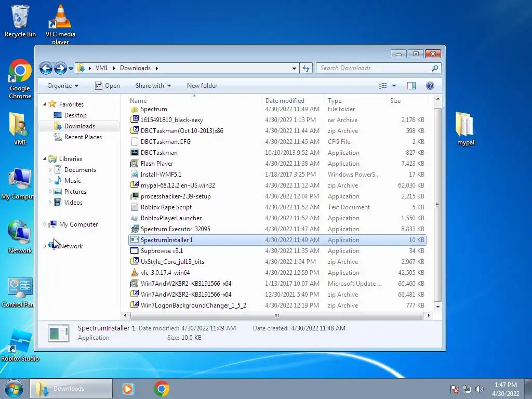
Task: Click VM1 in the address breadcrumb
Action: coord(101,68)
